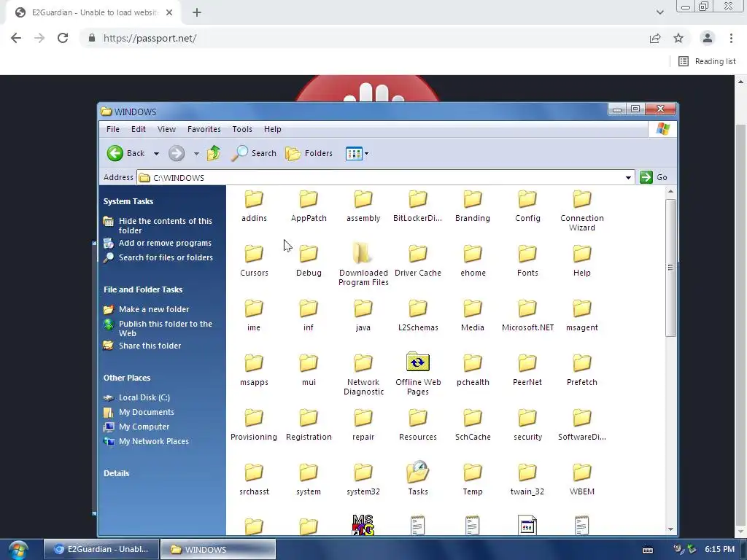Select the Connection Wizard folder
747x560 pixels.
click(x=581, y=211)
